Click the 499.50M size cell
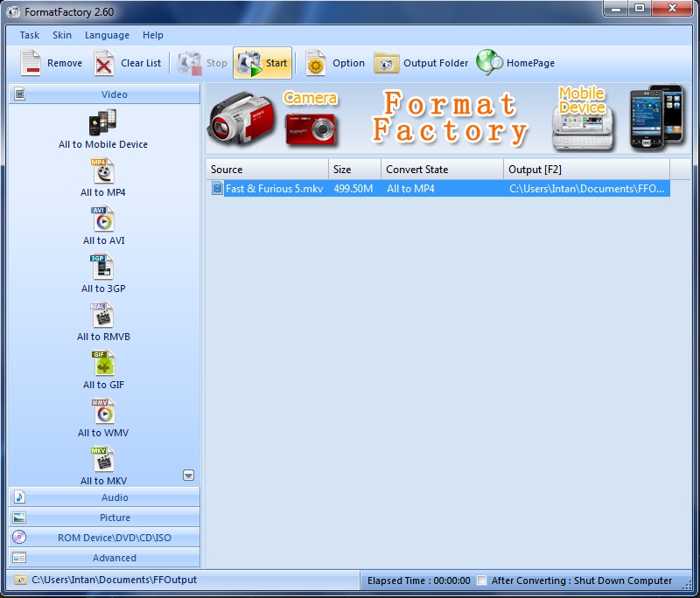 pos(353,189)
